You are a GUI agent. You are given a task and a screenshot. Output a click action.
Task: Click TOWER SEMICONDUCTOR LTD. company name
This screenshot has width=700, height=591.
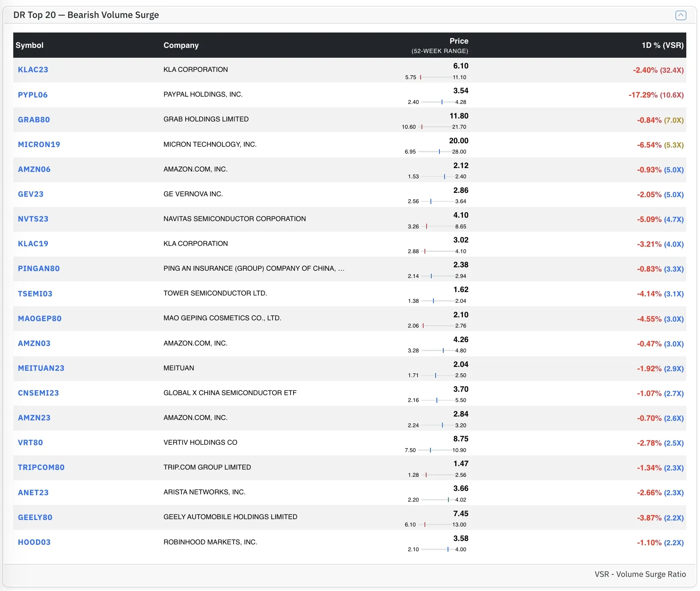click(x=215, y=293)
